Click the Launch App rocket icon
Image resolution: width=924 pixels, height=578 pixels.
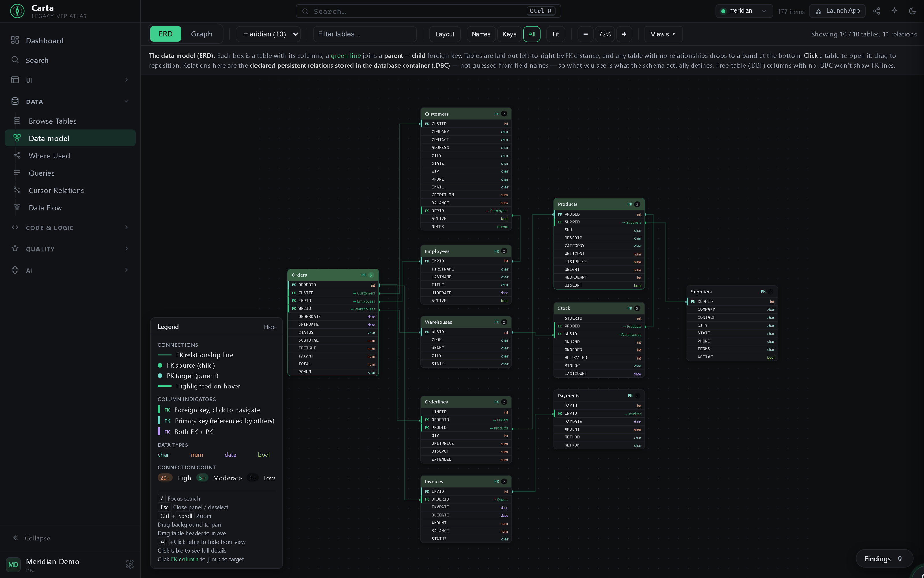819,11
